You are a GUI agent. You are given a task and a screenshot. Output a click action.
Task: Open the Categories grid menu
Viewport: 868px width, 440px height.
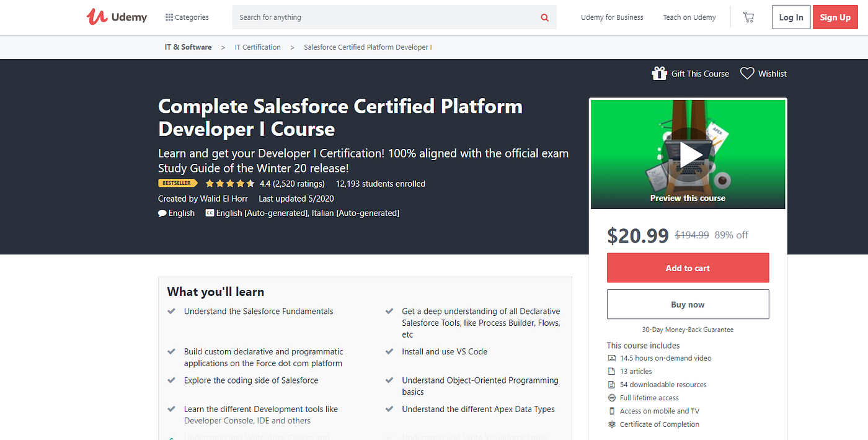tap(187, 17)
